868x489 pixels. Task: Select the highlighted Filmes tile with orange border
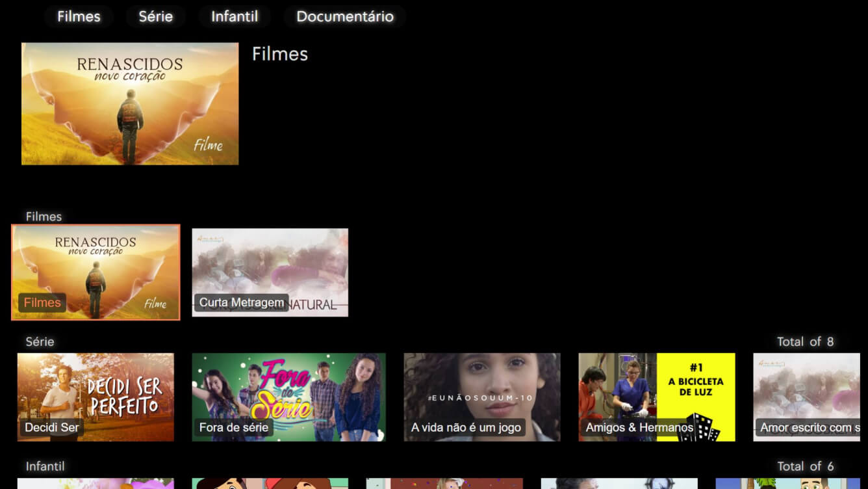click(96, 272)
